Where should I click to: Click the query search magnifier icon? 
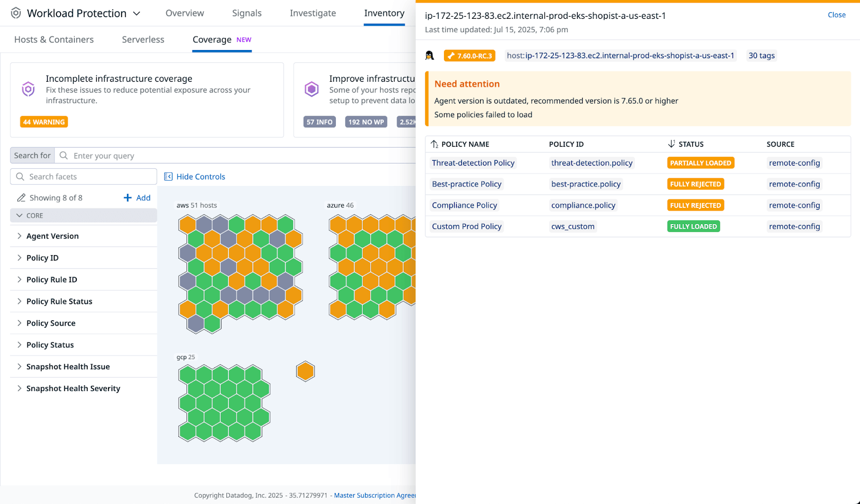click(63, 155)
